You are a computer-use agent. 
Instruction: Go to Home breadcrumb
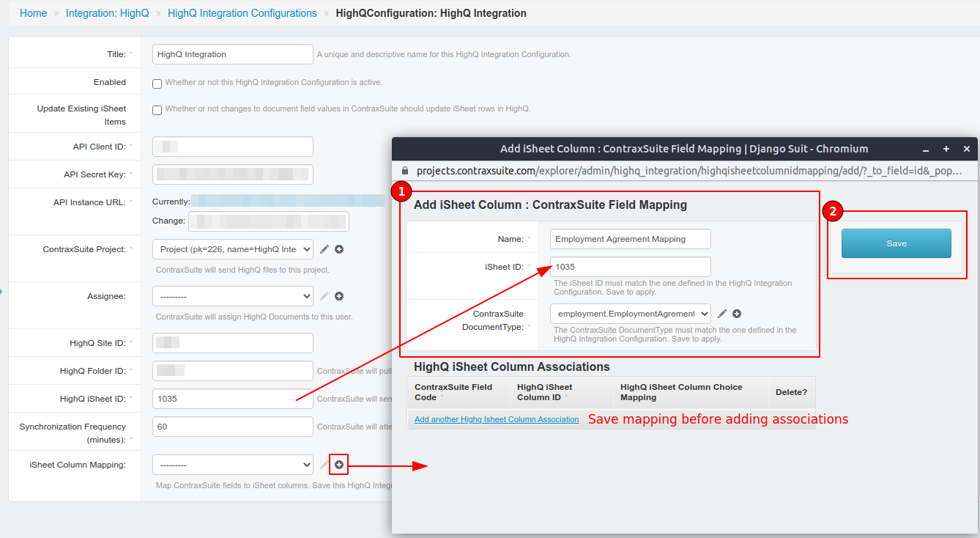point(33,13)
